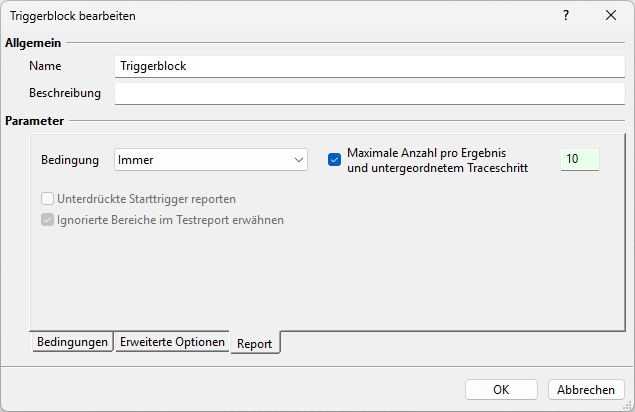Switch to the Erweiterte Optionen tab
Screen dimensions: 635x412
(x=172, y=342)
